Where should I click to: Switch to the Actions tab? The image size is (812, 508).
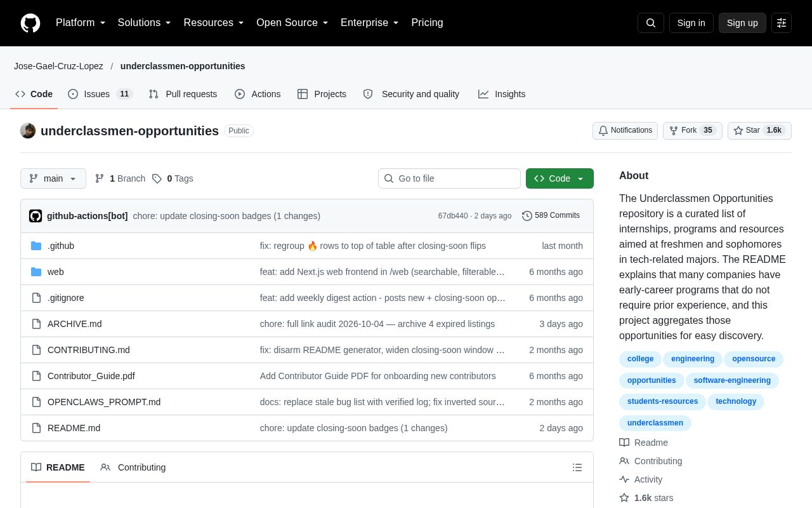click(x=258, y=94)
